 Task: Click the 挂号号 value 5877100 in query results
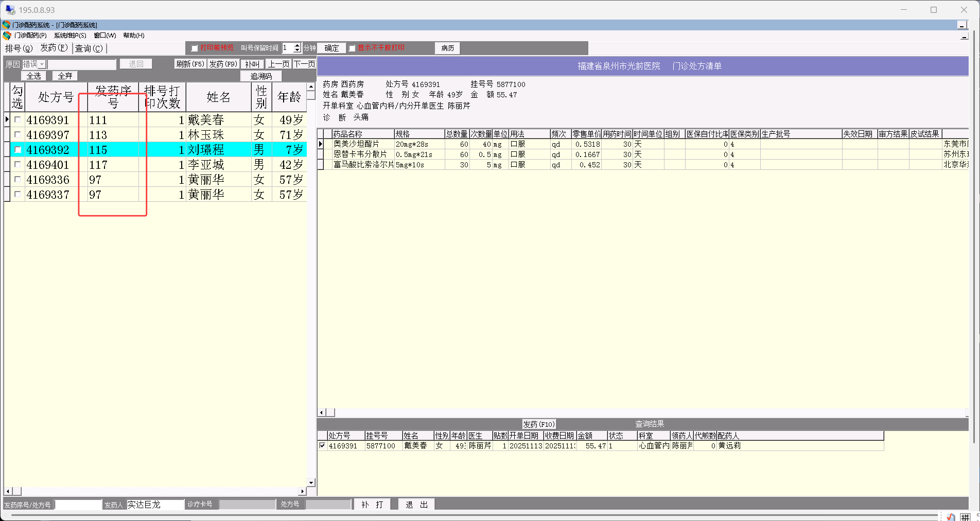(381, 446)
